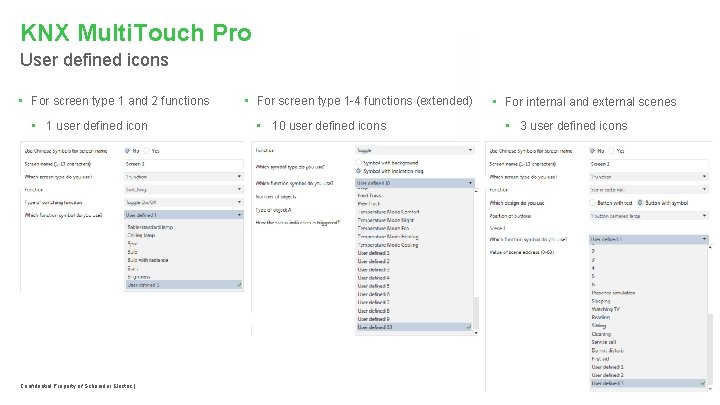Choose 'First aid' scene symbol
The image size is (720, 405).
point(601,359)
